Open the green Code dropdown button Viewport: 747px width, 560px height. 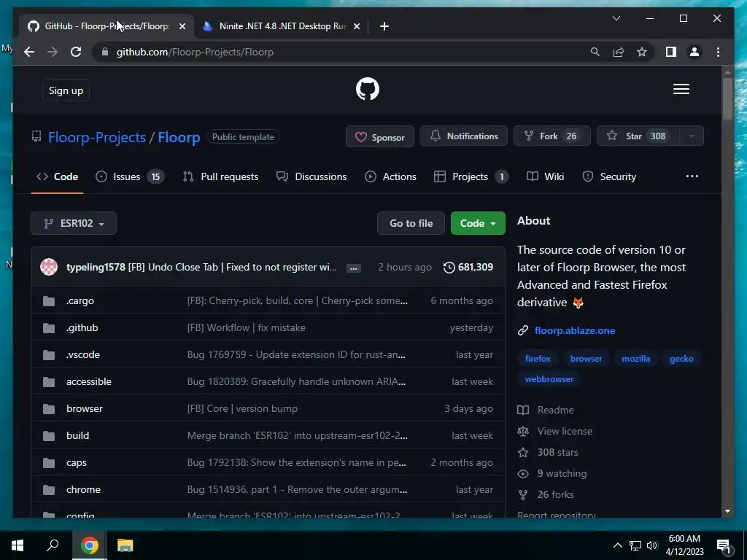click(478, 223)
